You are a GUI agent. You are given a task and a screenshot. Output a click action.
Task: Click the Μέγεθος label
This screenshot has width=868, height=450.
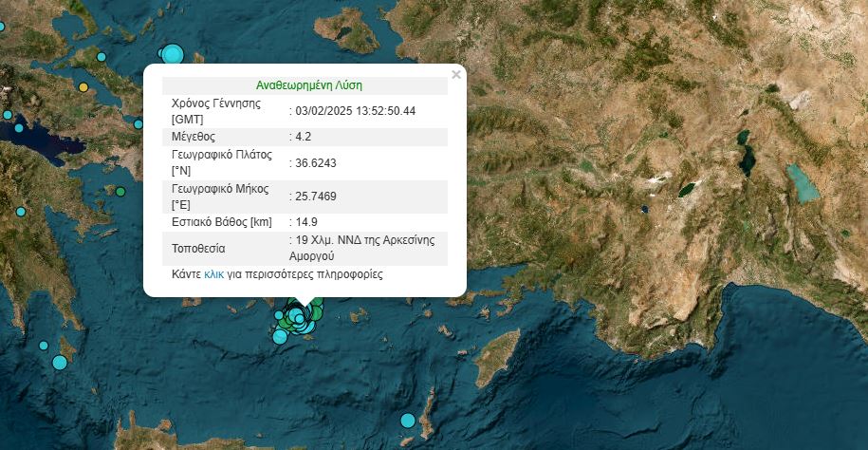[194, 137]
